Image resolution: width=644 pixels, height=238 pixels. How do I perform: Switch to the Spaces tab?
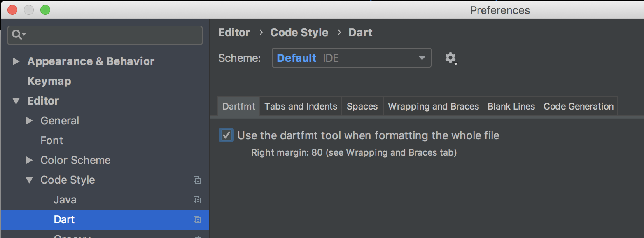pos(362,106)
